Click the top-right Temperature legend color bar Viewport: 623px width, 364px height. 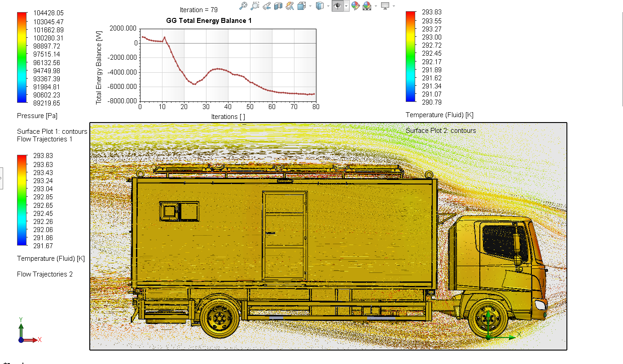pyautogui.click(x=411, y=57)
